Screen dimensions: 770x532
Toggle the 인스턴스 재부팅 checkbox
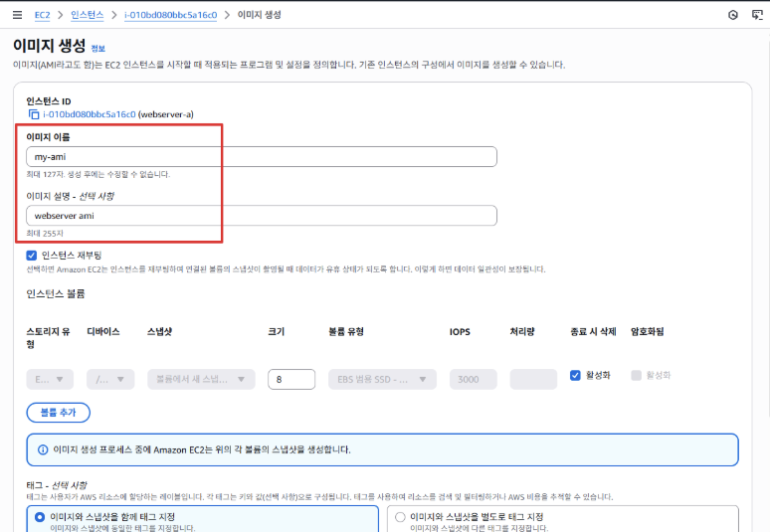[x=32, y=256]
